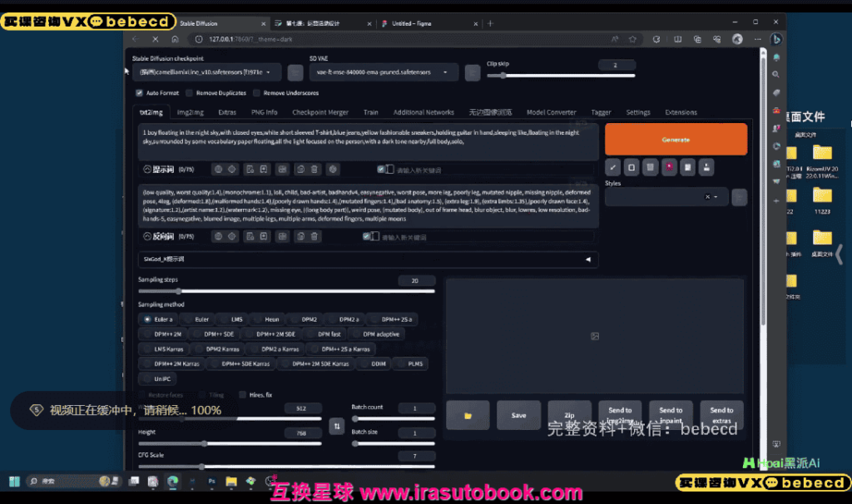
Task: Click into the positive prompt text box
Action: (369, 141)
